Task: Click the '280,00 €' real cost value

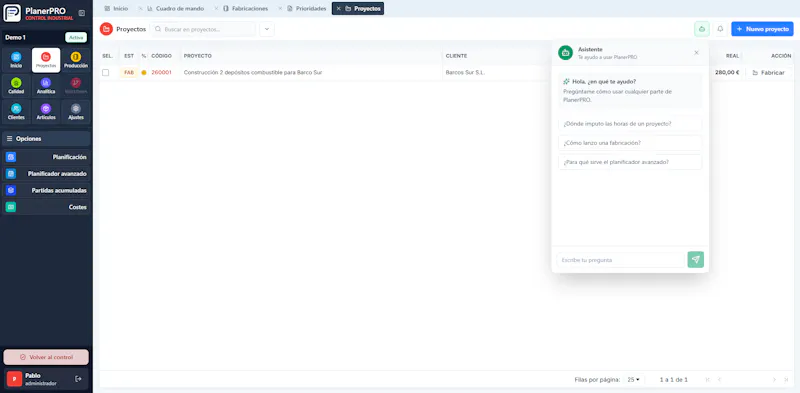Action: 727,72
